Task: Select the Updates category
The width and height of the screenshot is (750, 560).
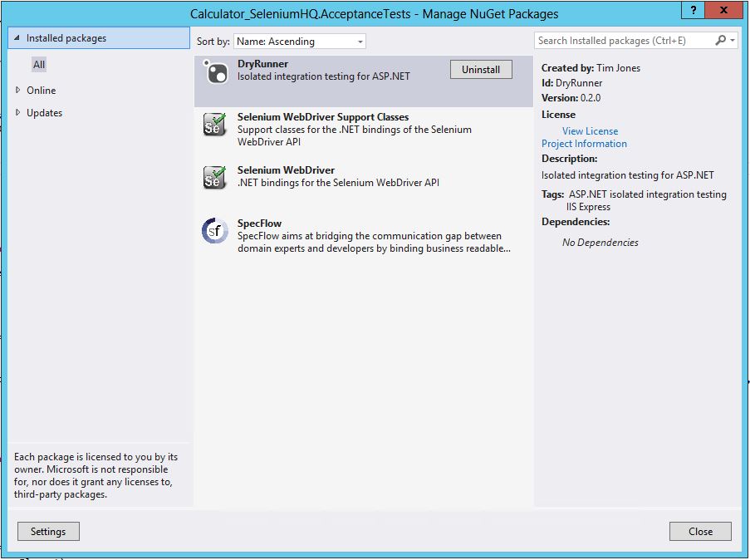Action: [x=44, y=112]
